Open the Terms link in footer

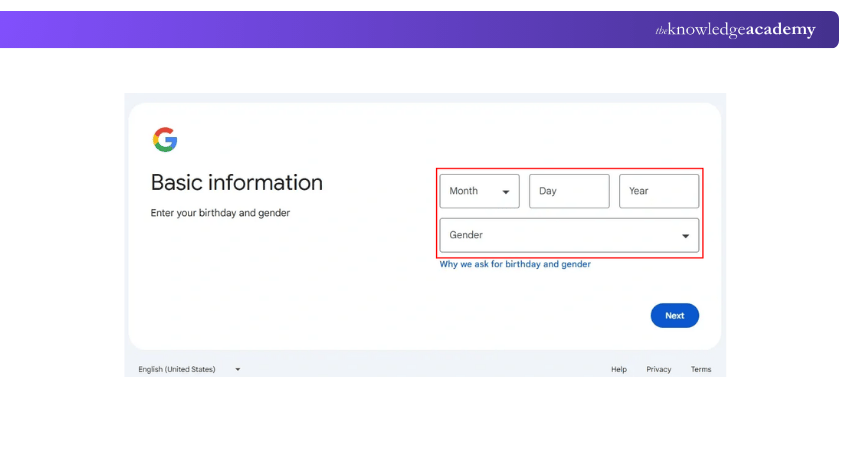701,369
